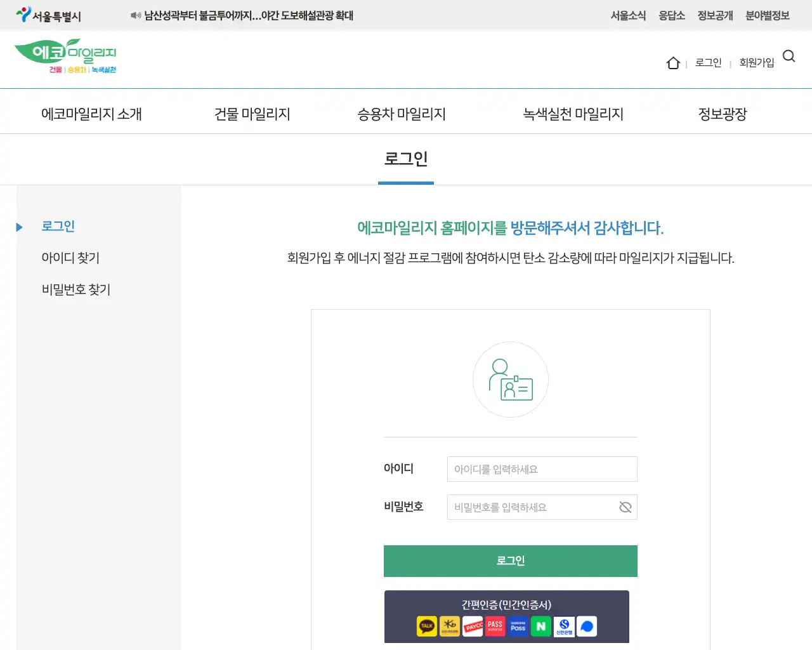812x650 pixels.
Task: Select 비밀번호 찾기 in sidebar
Action: click(x=76, y=289)
